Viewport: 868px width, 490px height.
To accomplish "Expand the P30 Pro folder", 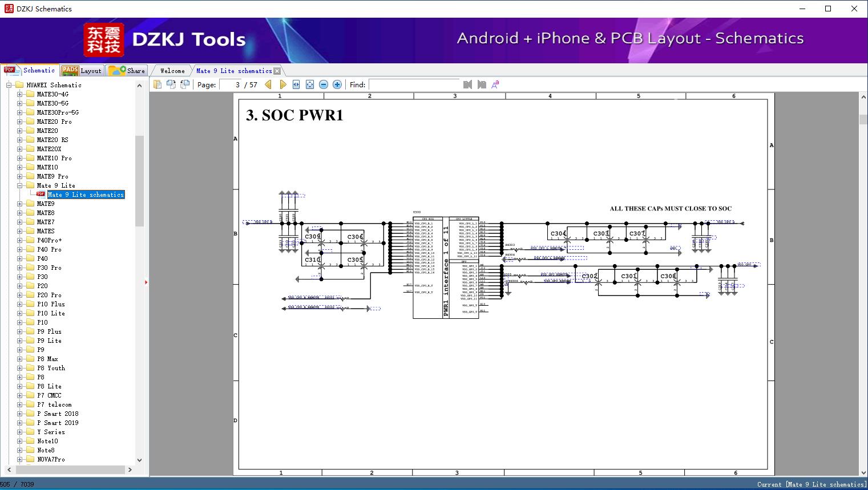I will 19,268.
